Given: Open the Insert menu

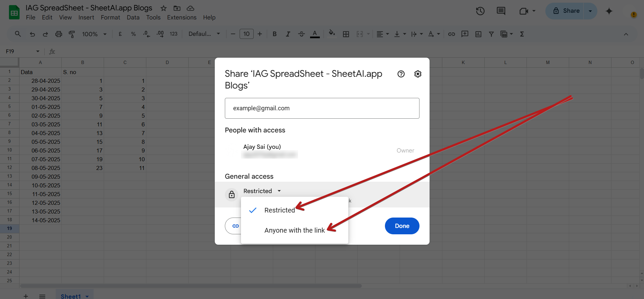Looking at the screenshot, I should 86,17.
